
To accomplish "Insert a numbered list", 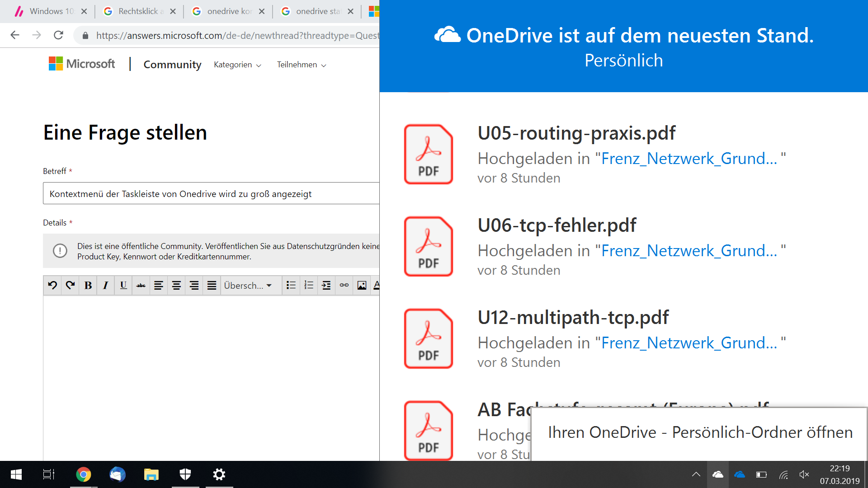I will tap(309, 286).
